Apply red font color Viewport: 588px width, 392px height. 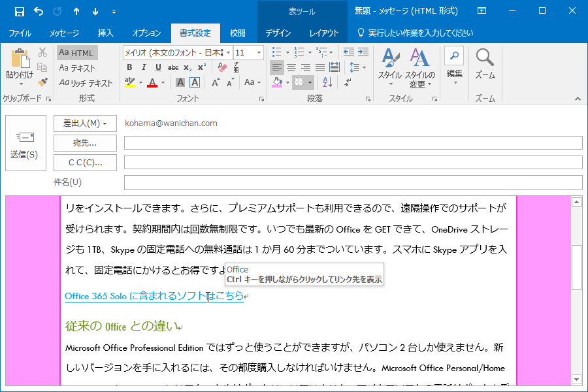[152, 82]
